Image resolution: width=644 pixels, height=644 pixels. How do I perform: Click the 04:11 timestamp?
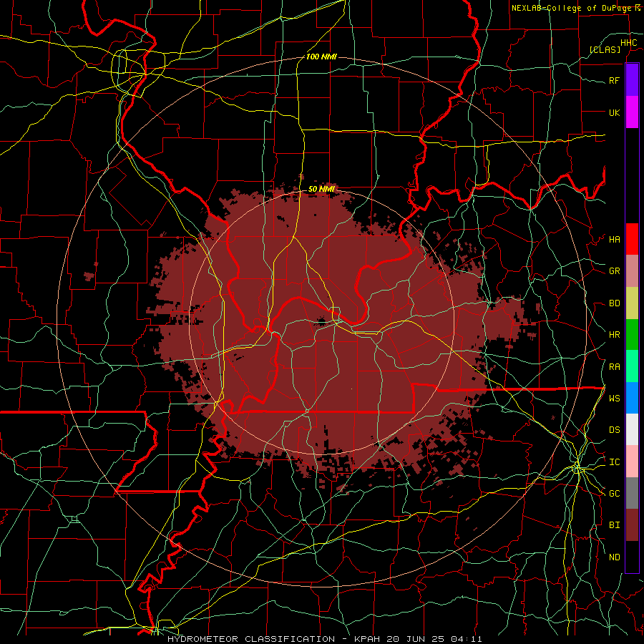coord(467,639)
